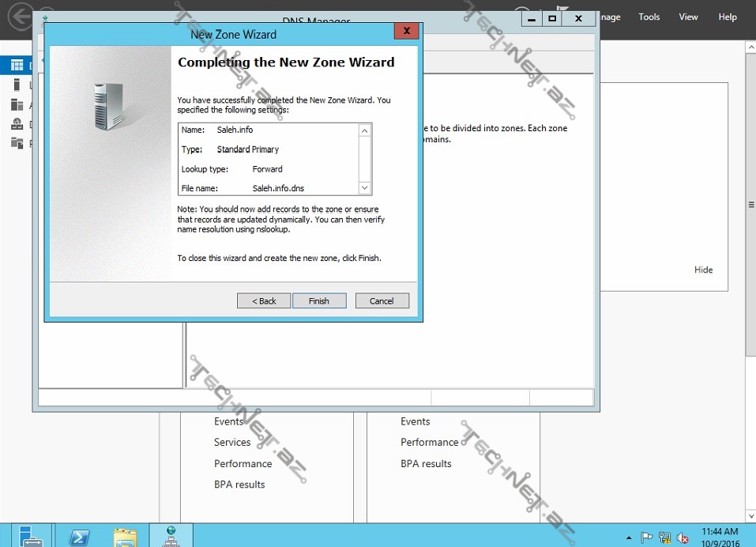This screenshot has height=547, width=756.
Task: Select the DNS role icon in the sidebar
Action: tap(17, 124)
